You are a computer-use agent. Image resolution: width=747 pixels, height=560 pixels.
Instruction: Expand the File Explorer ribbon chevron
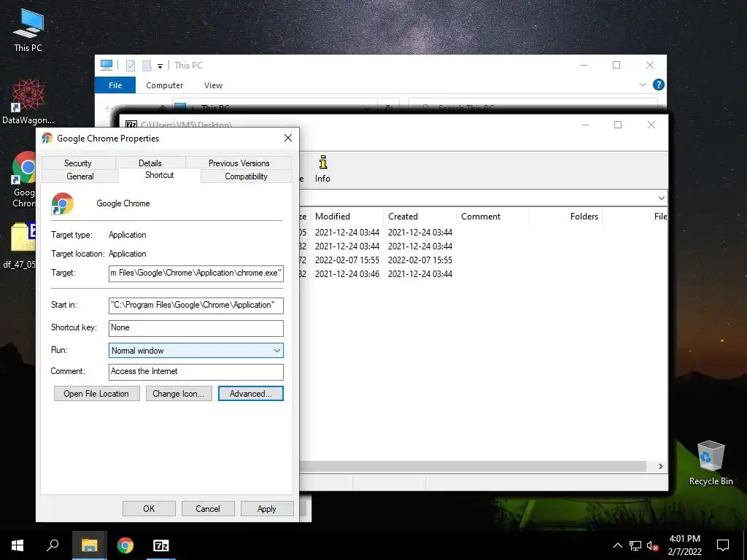[x=642, y=85]
